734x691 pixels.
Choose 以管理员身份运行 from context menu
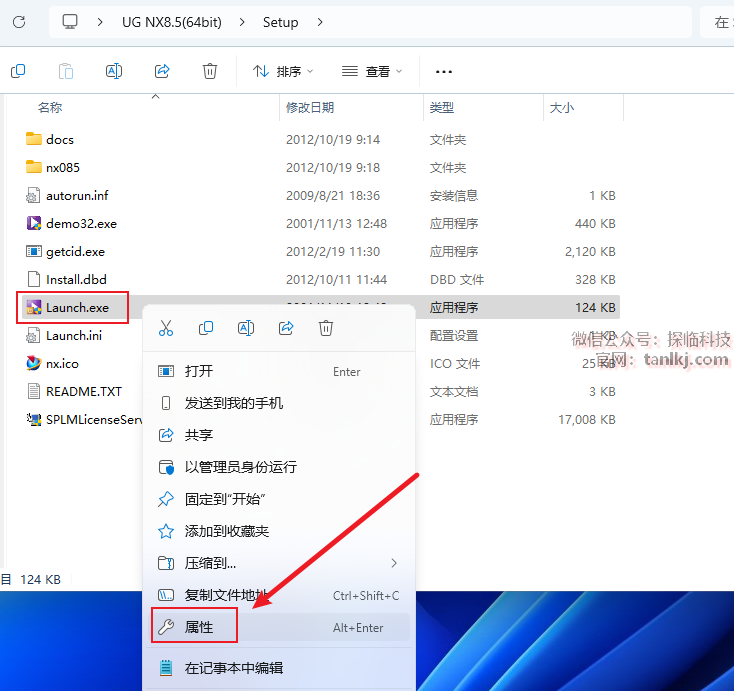[279, 467]
